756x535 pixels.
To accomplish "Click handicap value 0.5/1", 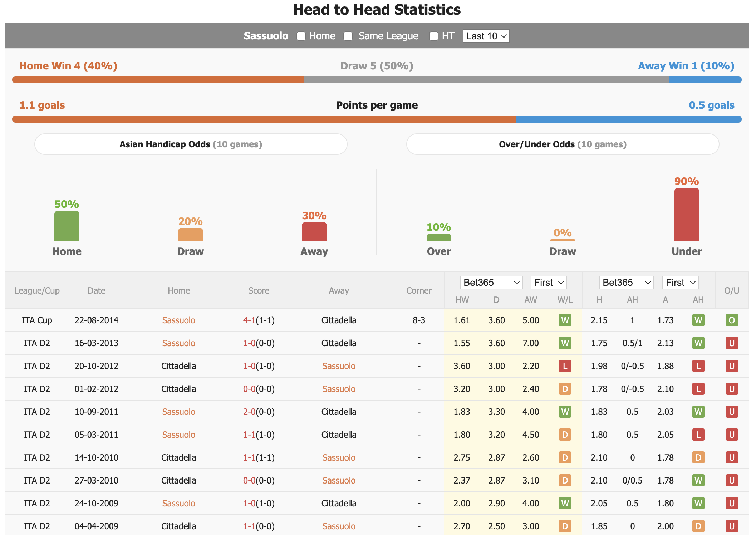I will point(632,343).
